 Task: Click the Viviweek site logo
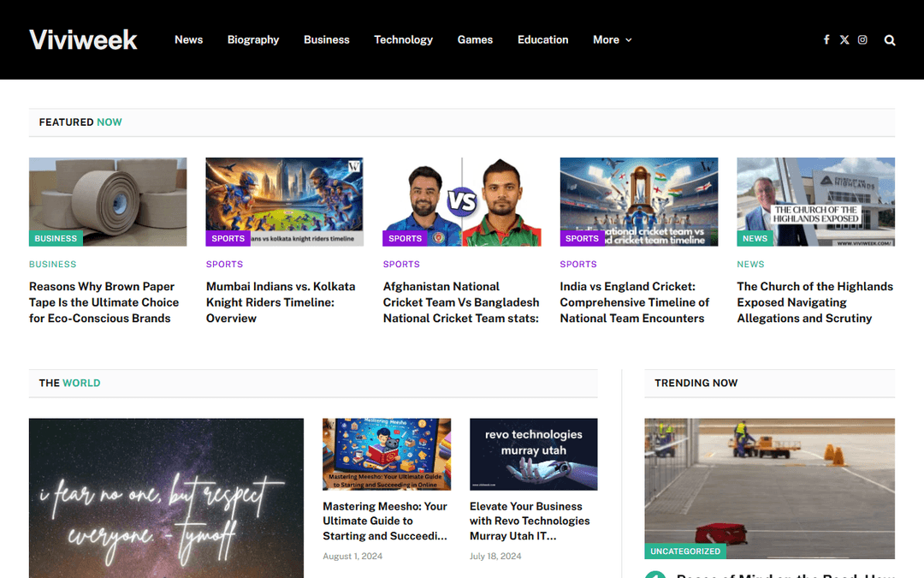(x=83, y=39)
